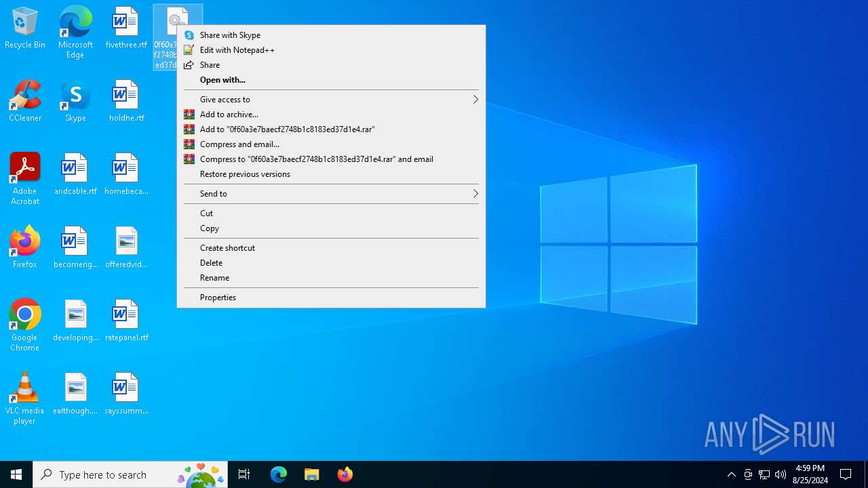Choose Compress and email...
Image resolution: width=868 pixels, height=488 pixels.
pos(331,144)
